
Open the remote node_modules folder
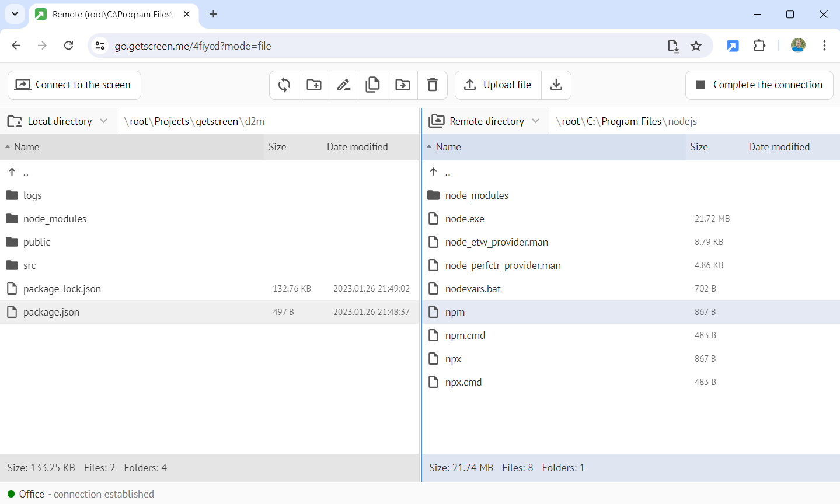(x=476, y=195)
